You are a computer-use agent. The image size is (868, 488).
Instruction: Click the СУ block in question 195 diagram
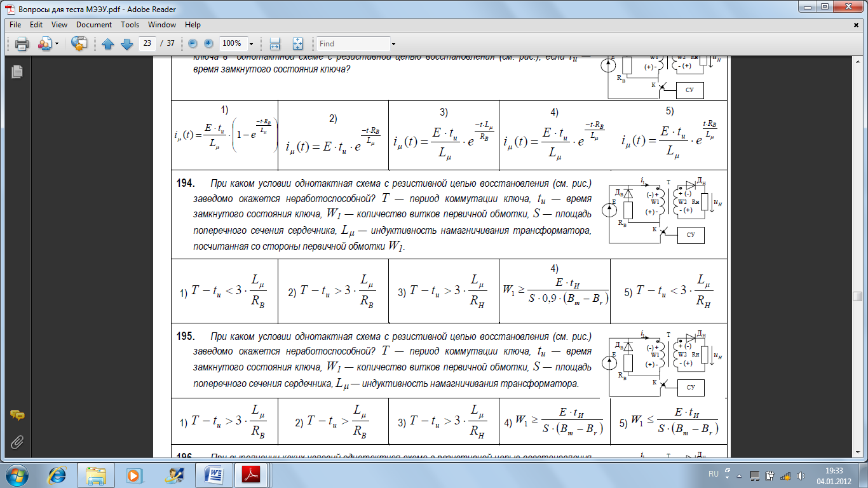click(690, 387)
